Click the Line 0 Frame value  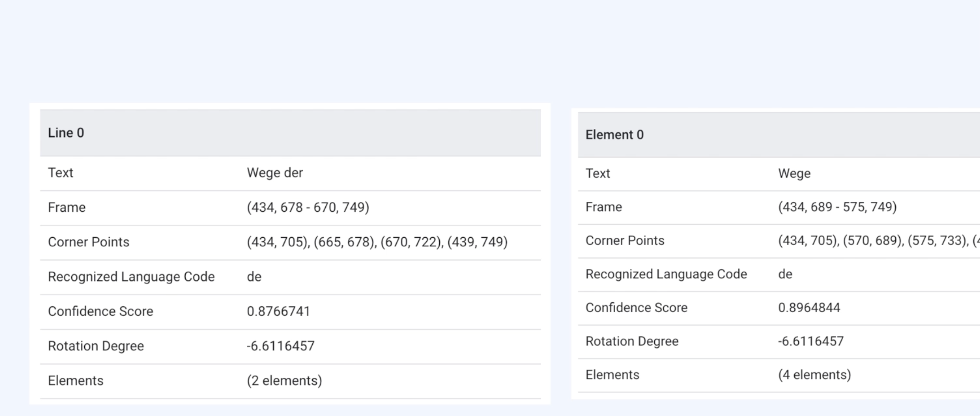(x=307, y=208)
